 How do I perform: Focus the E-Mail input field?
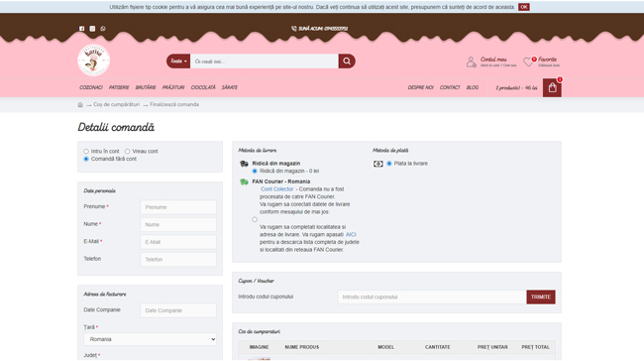tap(178, 242)
